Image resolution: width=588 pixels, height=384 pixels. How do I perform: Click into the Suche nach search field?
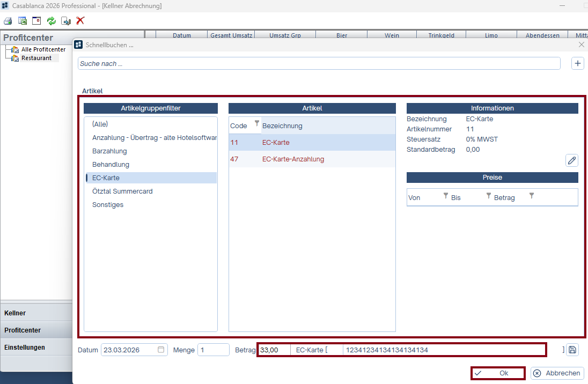pyautogui.click(x=319, y=63)
